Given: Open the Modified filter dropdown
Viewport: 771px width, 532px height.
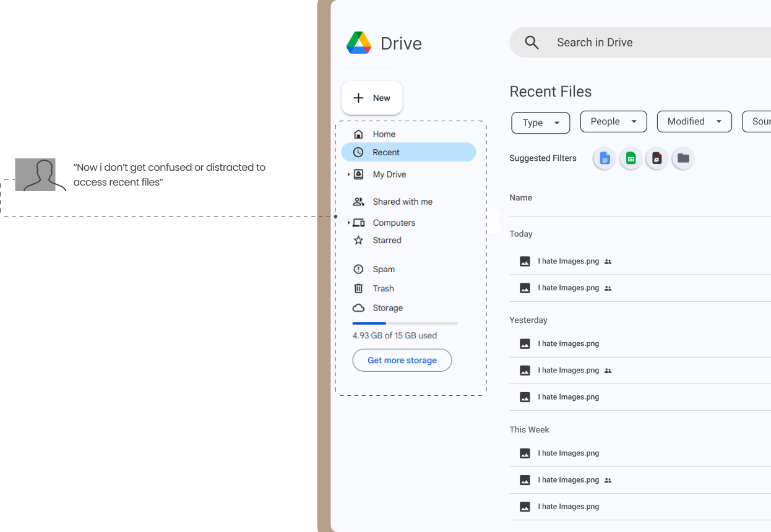Looking at the screenshot, I should pyautogui.click(x=694, y=121).
